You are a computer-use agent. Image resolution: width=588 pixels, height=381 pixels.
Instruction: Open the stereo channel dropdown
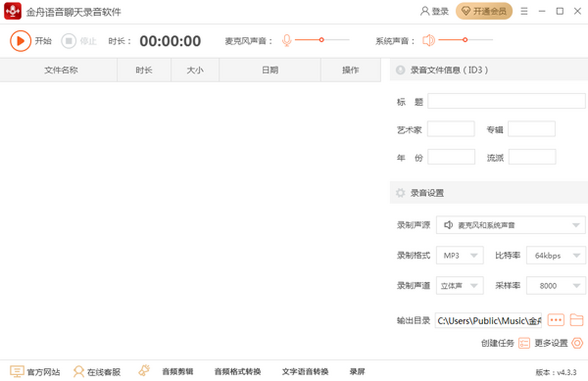(x=460, y=286)
